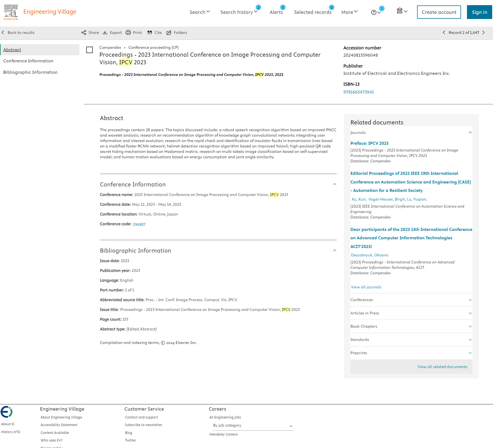The image size is (493, 448).
Task: Click Content Available footer link
Action: pyautogui.click(x=55, y=433)
